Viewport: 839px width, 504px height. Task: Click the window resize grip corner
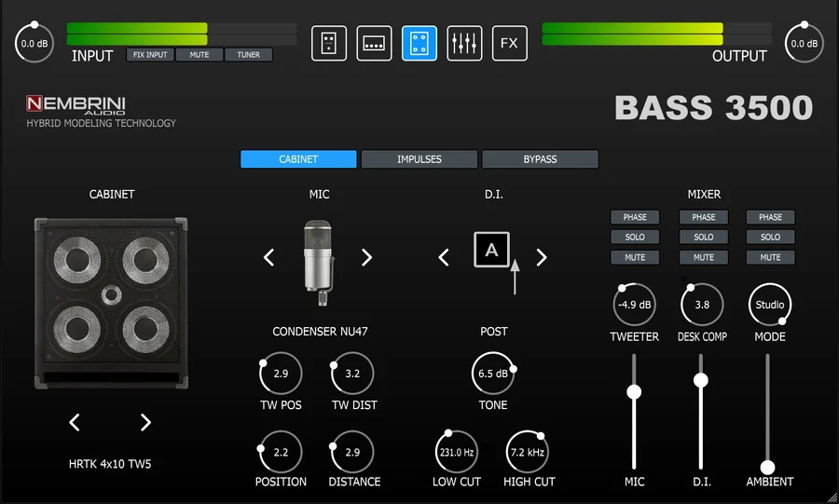tap(832, 497)
